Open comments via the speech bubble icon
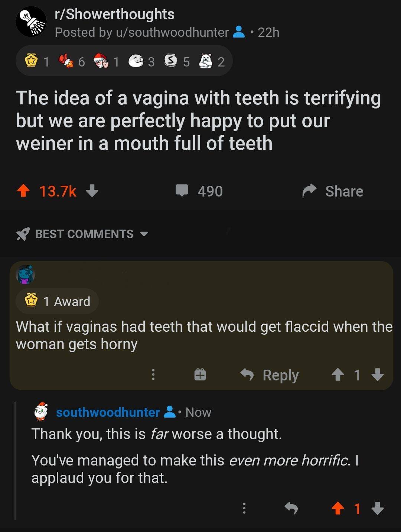The width and height of the screenshot is (401, 532). (183, 191)
